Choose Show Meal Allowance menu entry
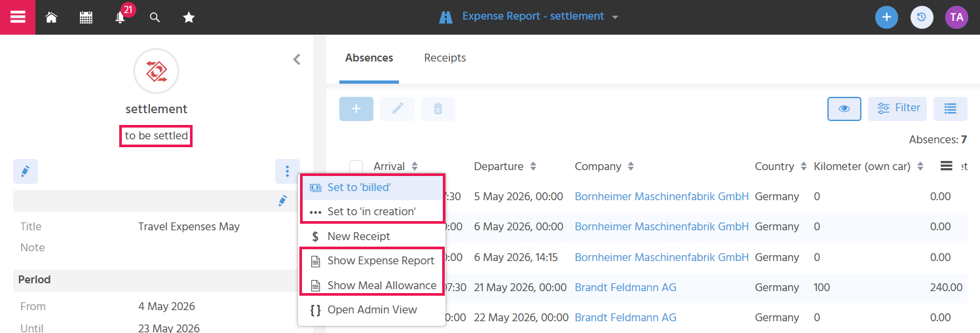 click(372, 285)
